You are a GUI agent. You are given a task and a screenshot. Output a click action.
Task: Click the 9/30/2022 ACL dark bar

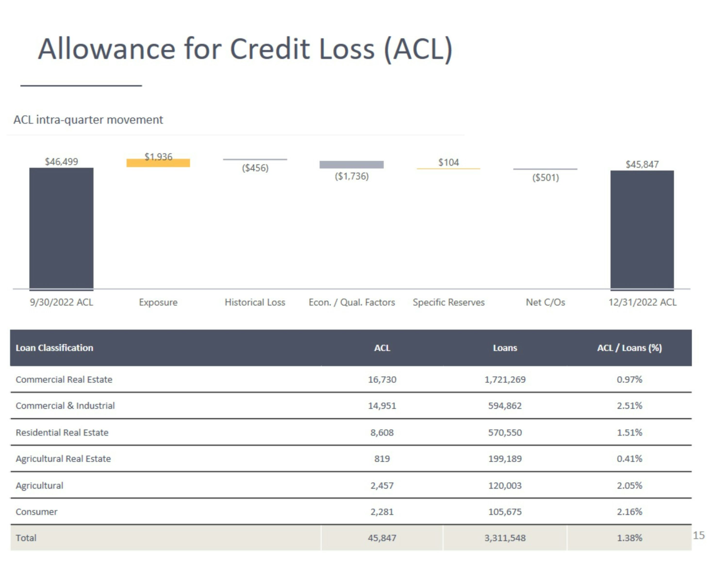tap(61, 229)
